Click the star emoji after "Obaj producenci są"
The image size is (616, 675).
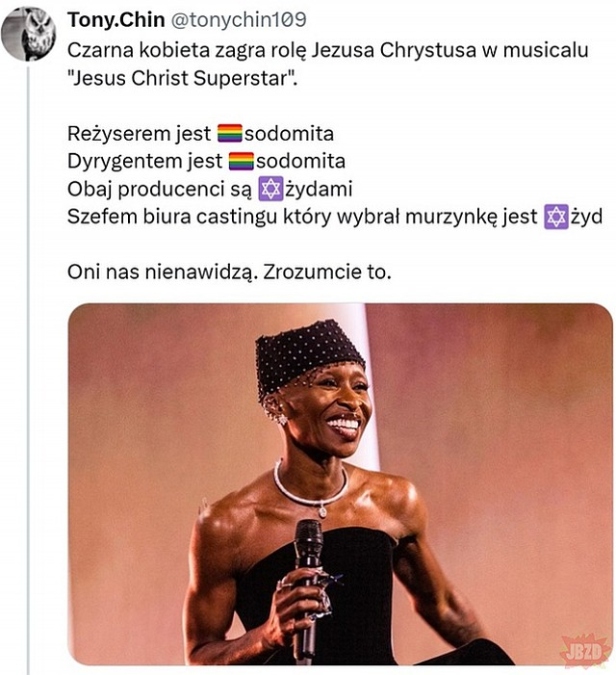tap(271, 189)
